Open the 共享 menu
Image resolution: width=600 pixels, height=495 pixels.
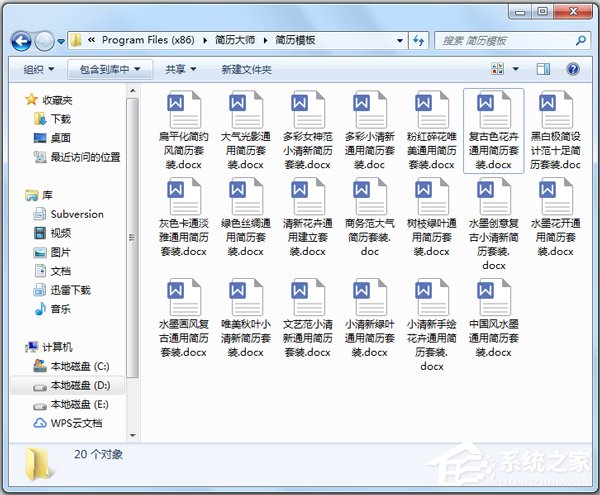tap(181, 70)
